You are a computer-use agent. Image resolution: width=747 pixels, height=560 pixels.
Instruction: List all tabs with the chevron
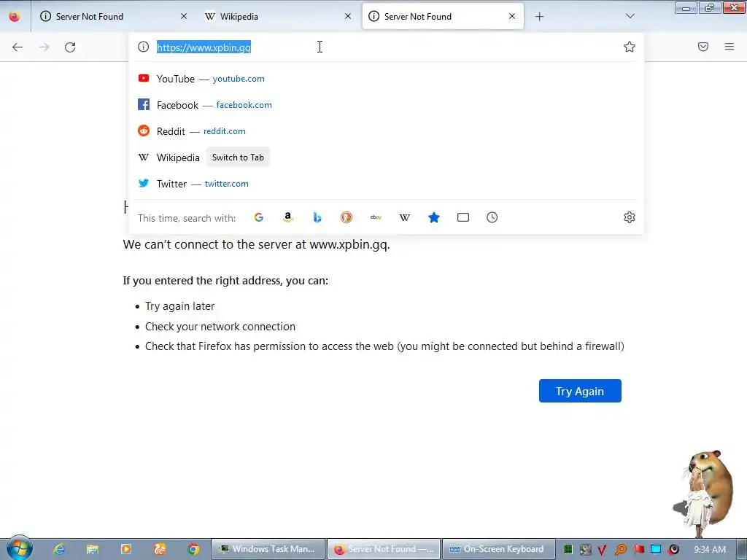click(x=630, y=16)
